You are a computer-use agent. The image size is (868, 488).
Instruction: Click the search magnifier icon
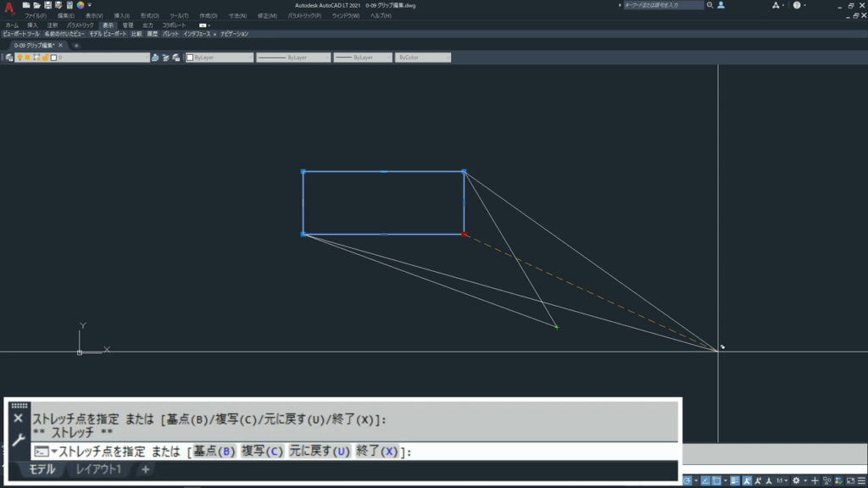coord(709,5)
